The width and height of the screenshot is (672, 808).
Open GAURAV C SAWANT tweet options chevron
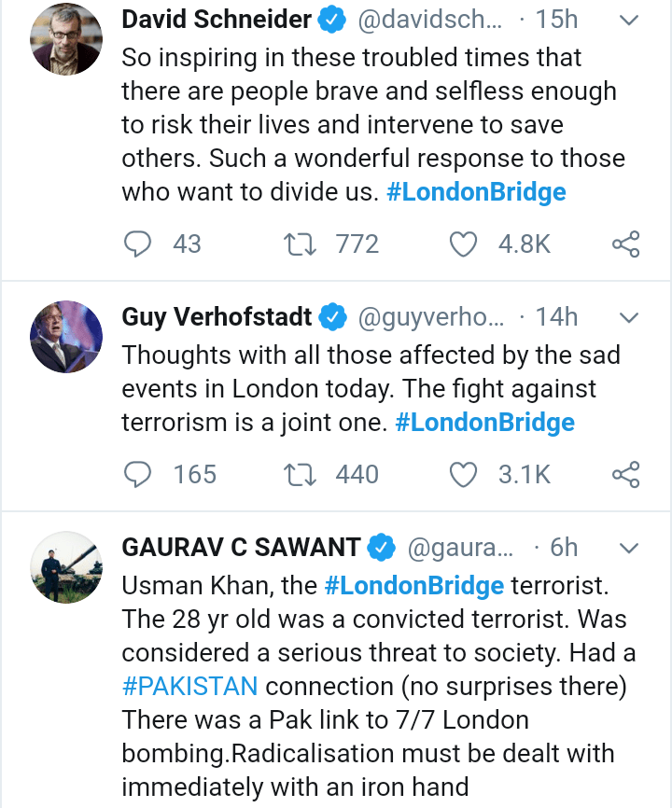(x=630, y=547)
